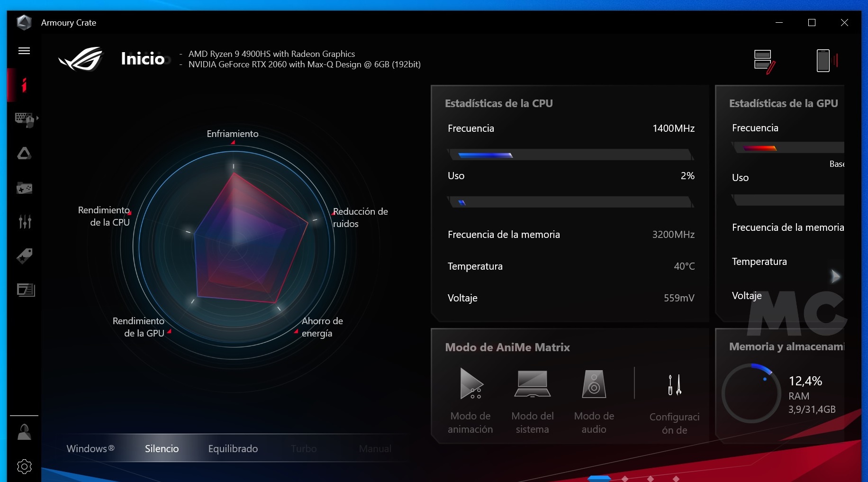This screenshot has width=868, height=482.
Task: Select the Windows® performance mode
Action: tap(90, 448)
